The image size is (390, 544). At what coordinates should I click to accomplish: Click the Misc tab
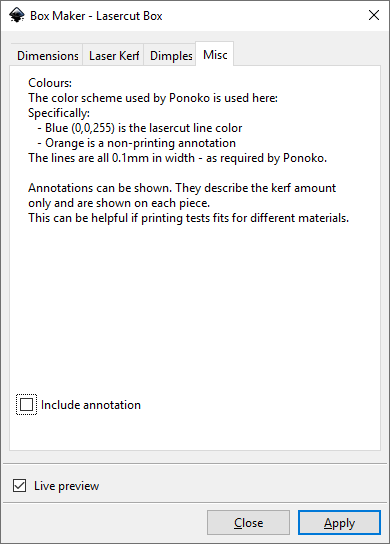pyautogui.click(x=215, y=54)
